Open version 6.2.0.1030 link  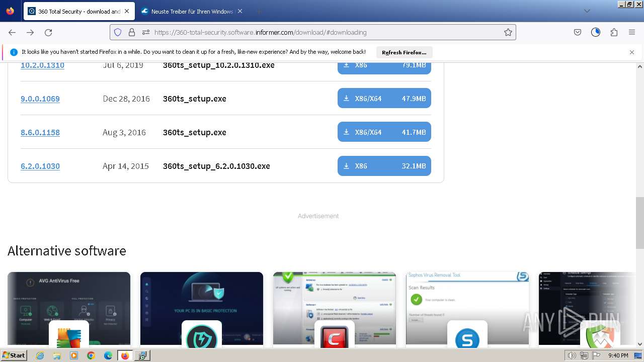coord(40,166)
